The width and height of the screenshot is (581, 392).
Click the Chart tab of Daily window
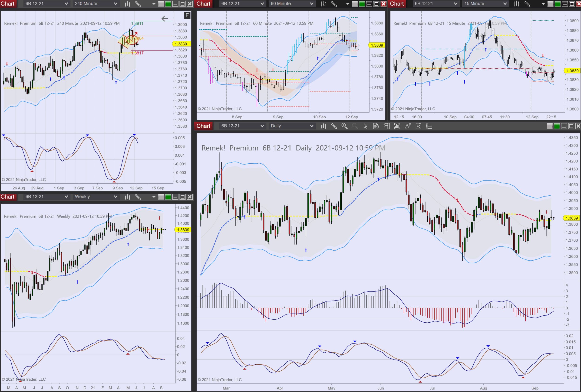pos(203,126)
